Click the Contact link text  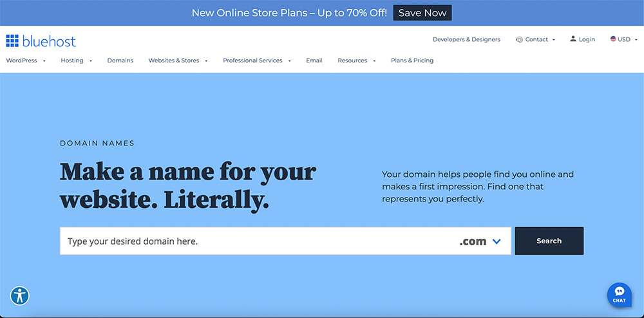(536, 39)
